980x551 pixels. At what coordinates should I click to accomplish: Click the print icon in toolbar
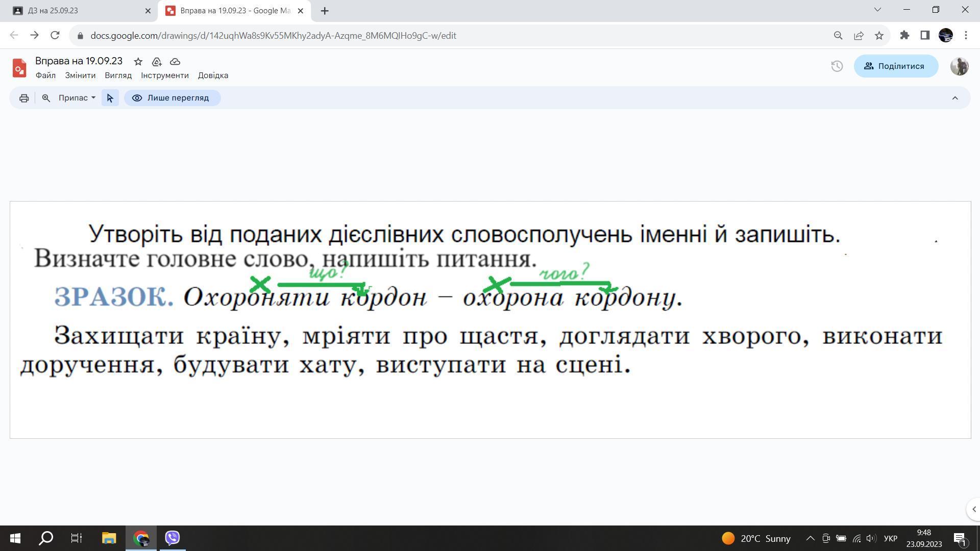(x=24, y=98)
